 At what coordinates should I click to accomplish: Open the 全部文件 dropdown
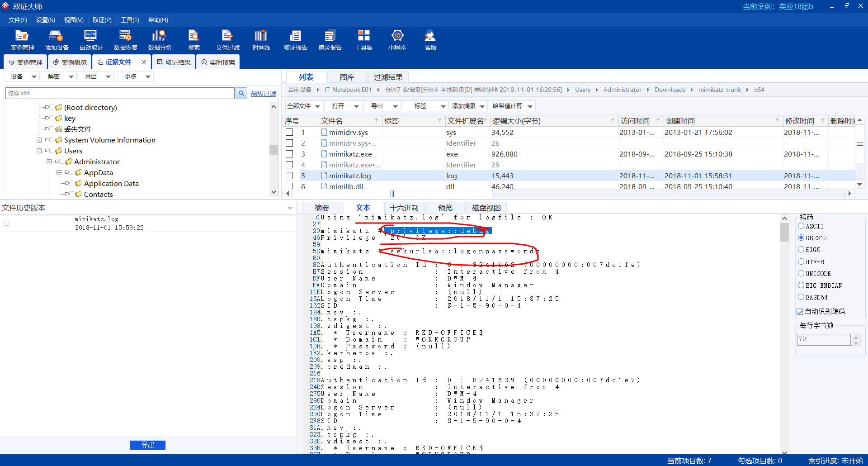(x=304, y=106)
